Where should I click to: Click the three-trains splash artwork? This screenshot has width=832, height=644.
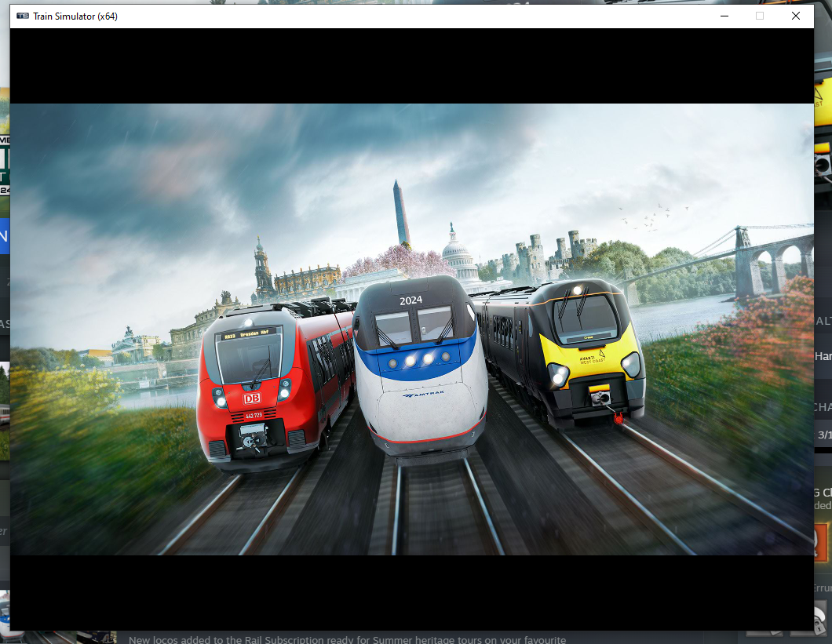(412, 329)
